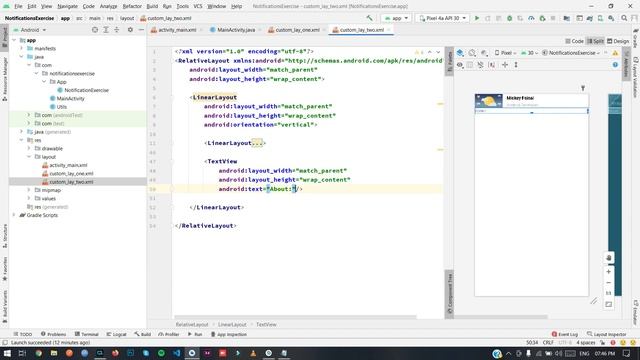Expand the Gradle Scripts node
The height and width of the screenshot is (360, 640).
point(14,215)
